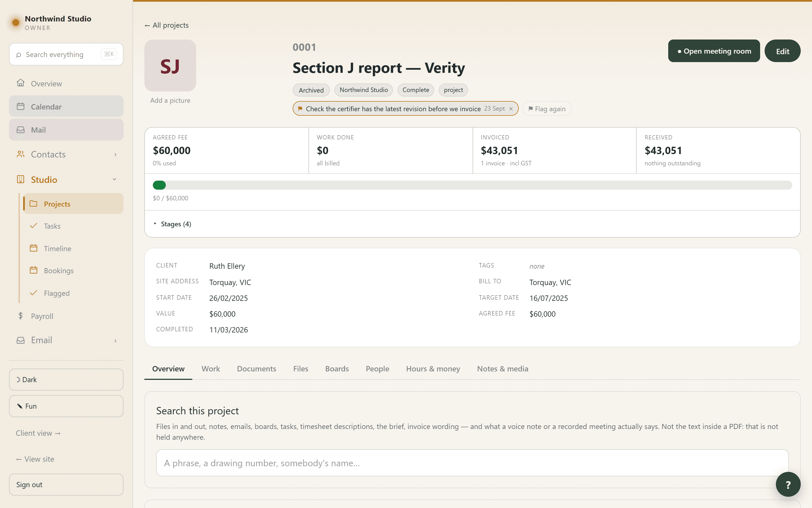Toggle Dark mode

66,380
